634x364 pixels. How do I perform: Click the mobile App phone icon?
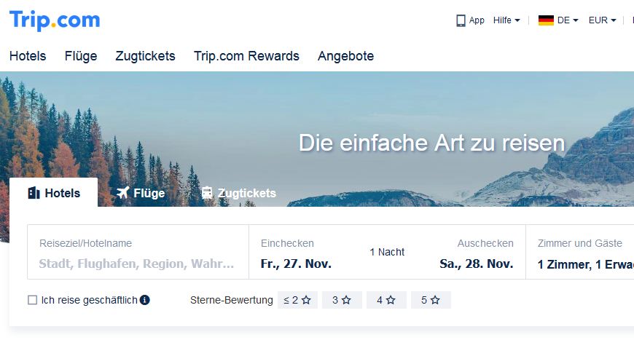coord(461,20)
